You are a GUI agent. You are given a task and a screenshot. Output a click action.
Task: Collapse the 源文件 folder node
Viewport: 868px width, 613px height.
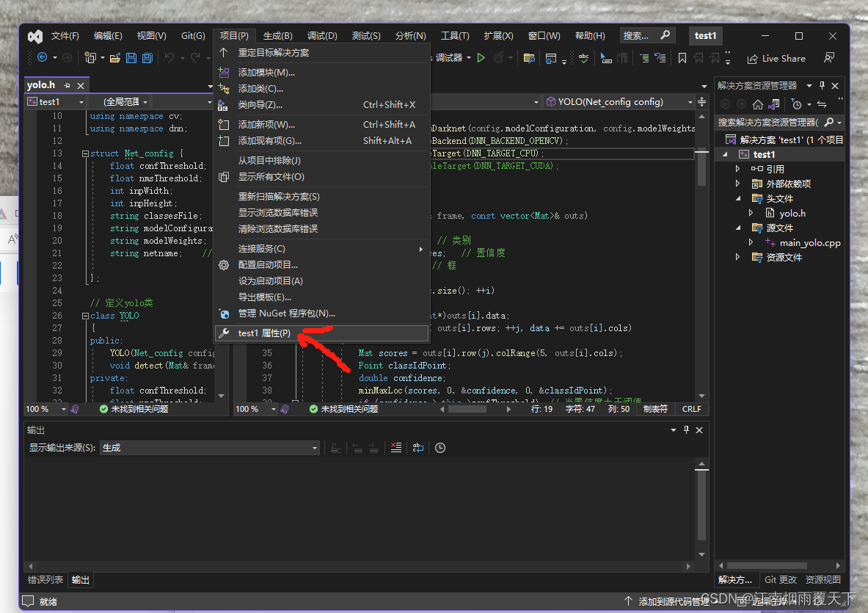click(x=738, y=228)
